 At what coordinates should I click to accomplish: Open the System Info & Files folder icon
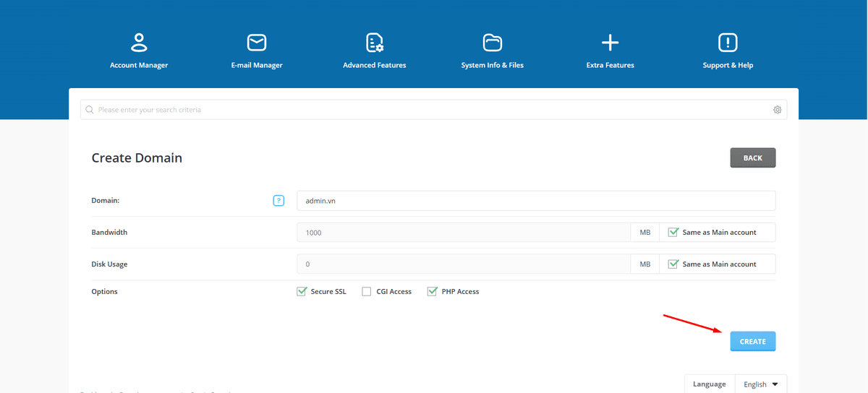coord(493,43)
